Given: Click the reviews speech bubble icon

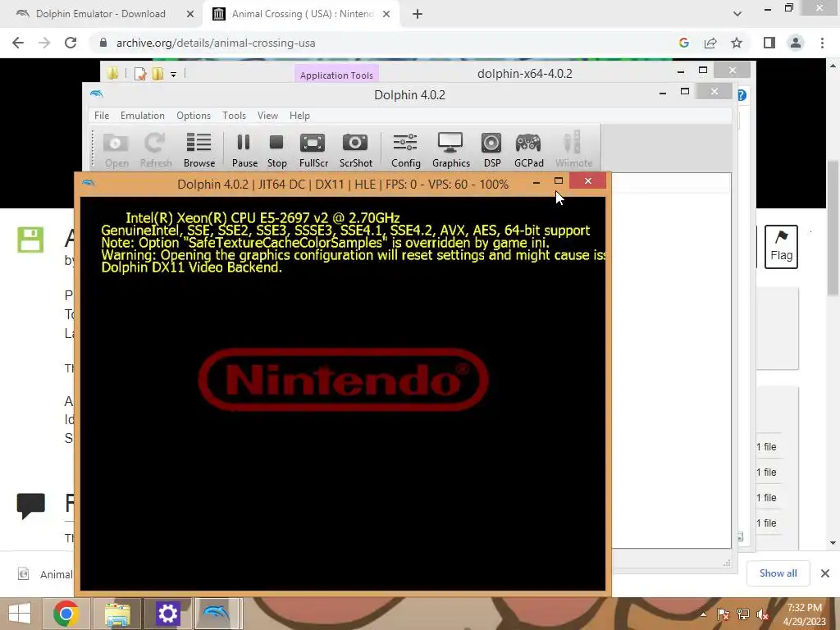Looking at the screenshot, I should tap(31, 505).
